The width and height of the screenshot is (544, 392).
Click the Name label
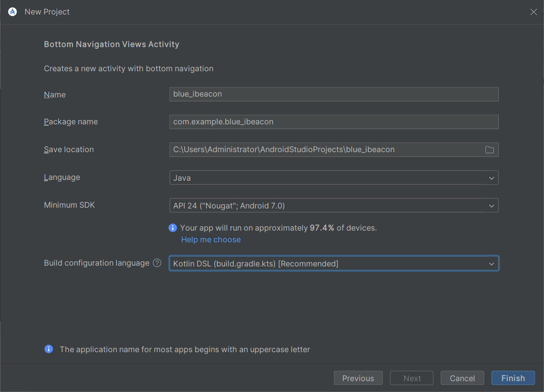pyautogui.click(x=55, y=95)
